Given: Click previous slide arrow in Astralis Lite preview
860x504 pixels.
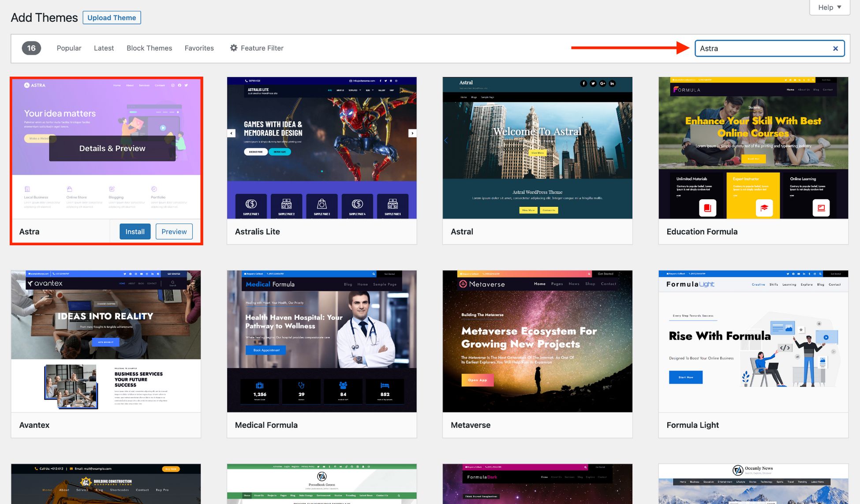Looking at the screenshot, I should 232,133.
